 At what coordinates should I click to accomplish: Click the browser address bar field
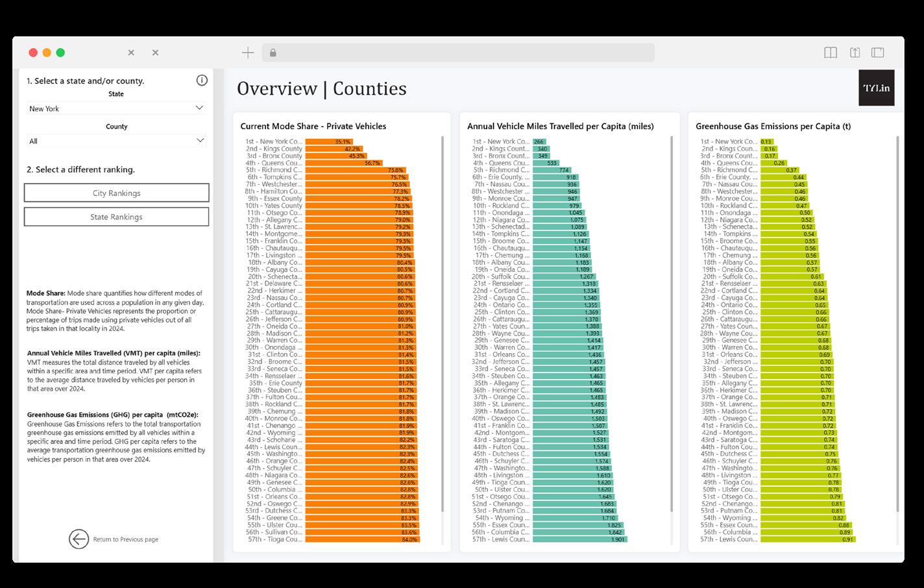click(458, 53)
